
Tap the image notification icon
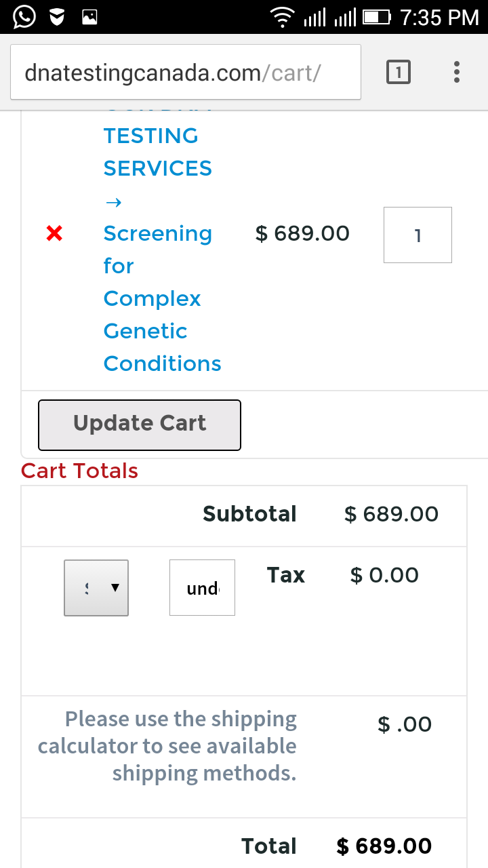coord(90,18)
